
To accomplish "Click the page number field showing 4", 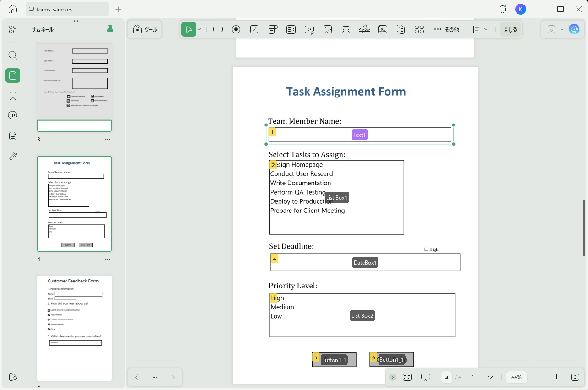I will click(447, 377).
